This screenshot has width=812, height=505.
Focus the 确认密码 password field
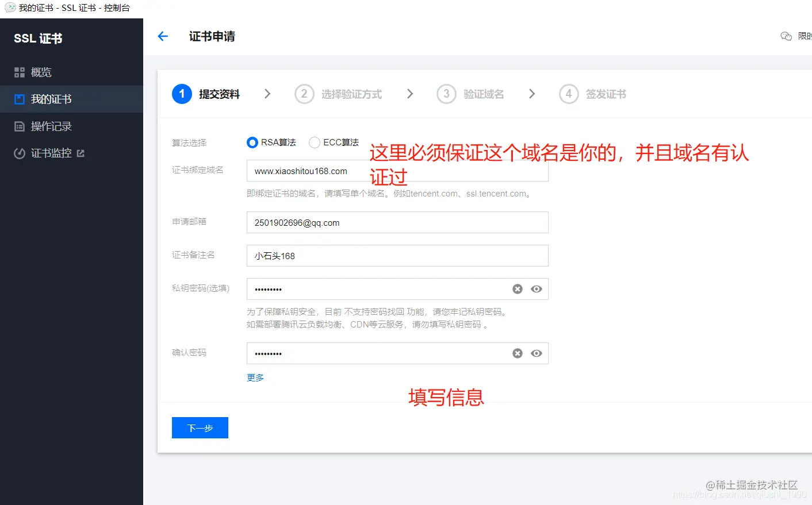coord(397,353)
